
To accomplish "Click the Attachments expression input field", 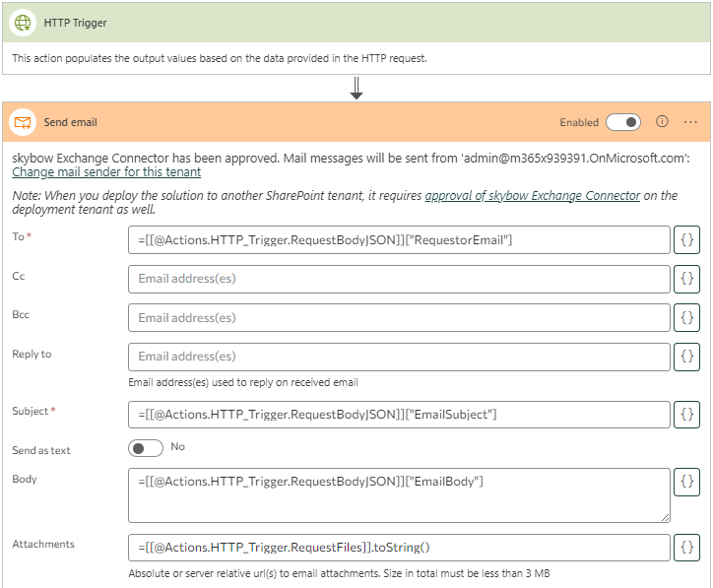I will click(x=399, y=548).
